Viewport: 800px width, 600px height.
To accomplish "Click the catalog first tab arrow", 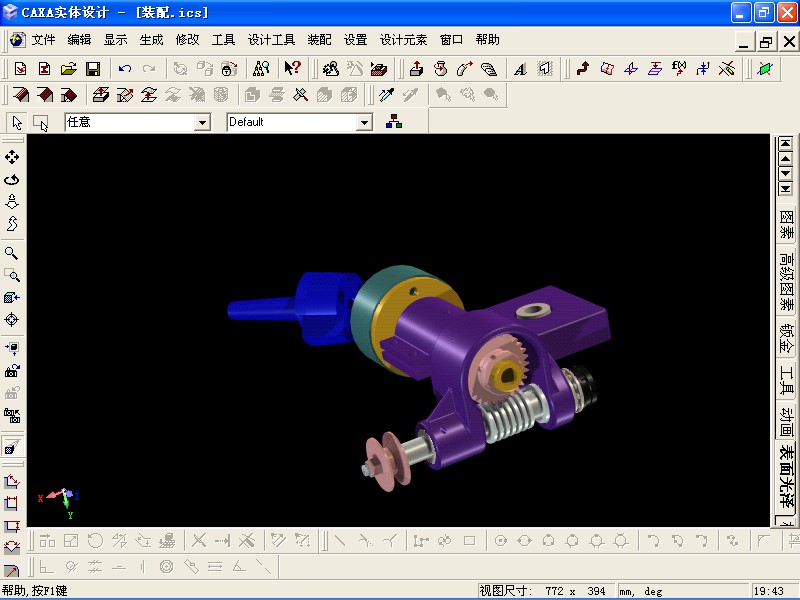I will (785, 144).
